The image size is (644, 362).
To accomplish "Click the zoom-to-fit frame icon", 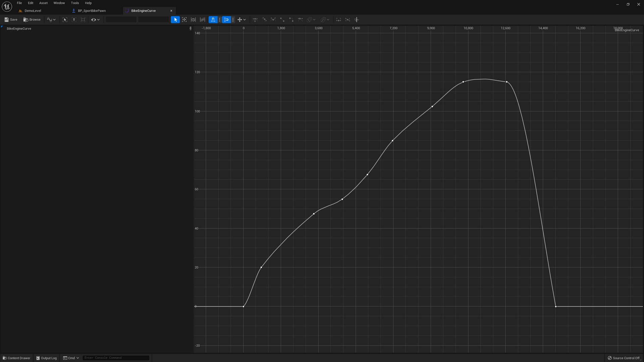I will point(184,20).
